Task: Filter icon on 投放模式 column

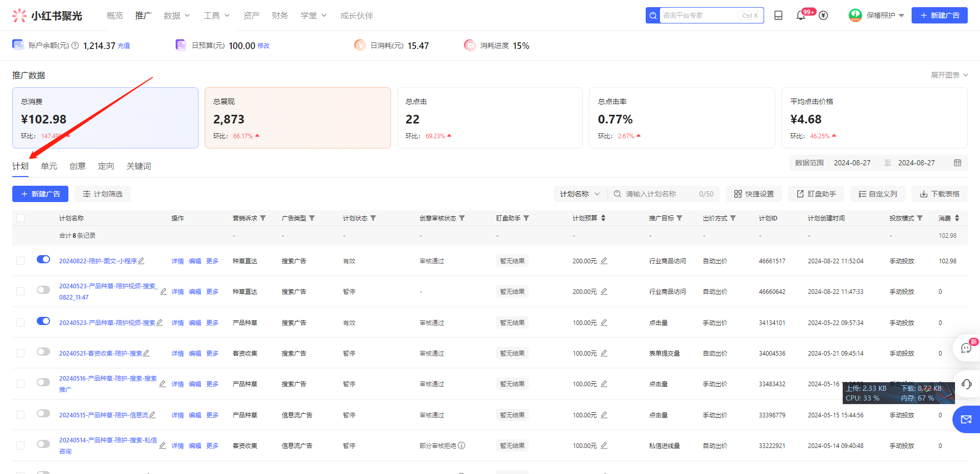Action: [x=920, y=218]
